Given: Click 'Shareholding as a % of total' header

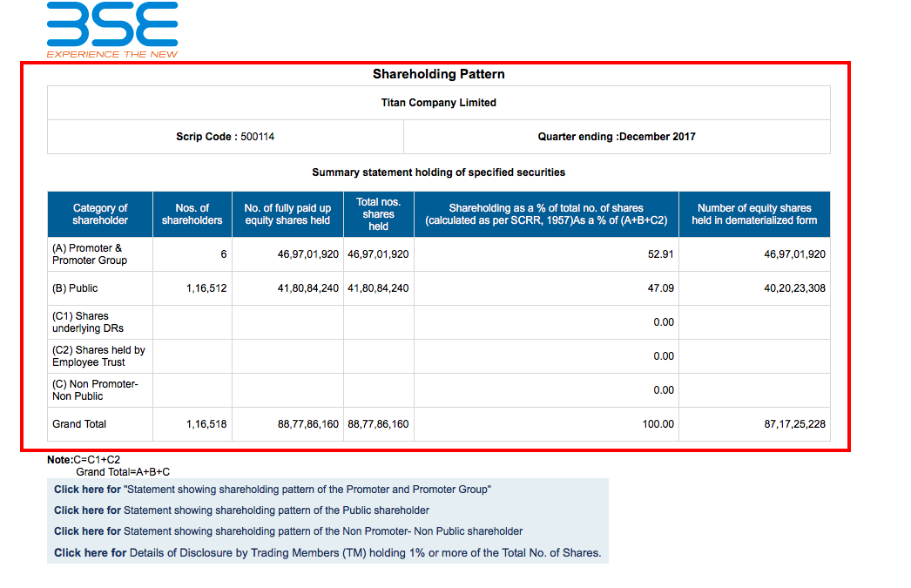Looking at the screenshot, I should pyautogui.click(x=546, y=213).
